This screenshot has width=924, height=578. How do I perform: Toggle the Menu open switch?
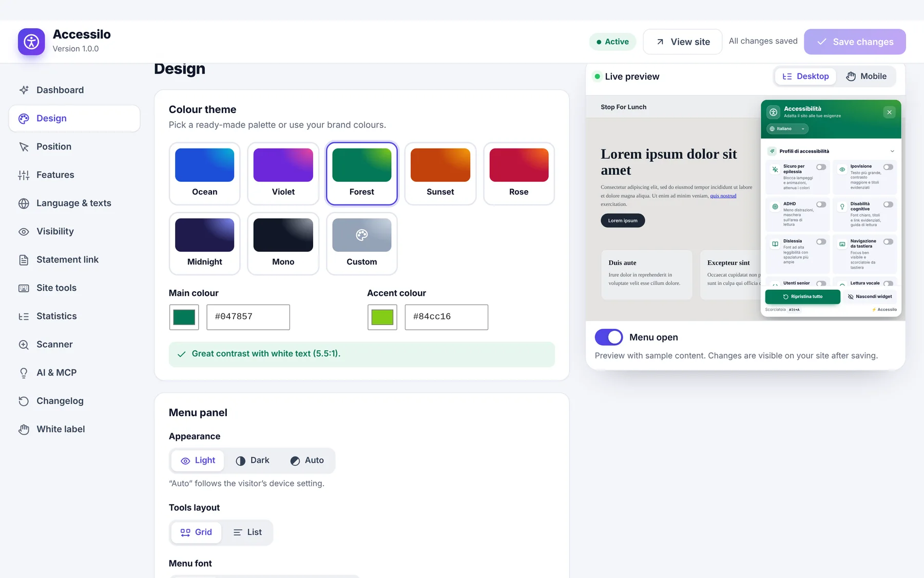click(x=609, y=337)
